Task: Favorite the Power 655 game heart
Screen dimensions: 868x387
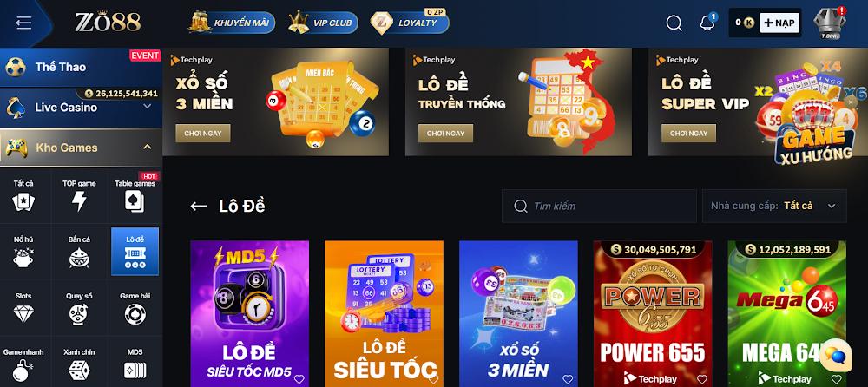Action: coord(702,379)
